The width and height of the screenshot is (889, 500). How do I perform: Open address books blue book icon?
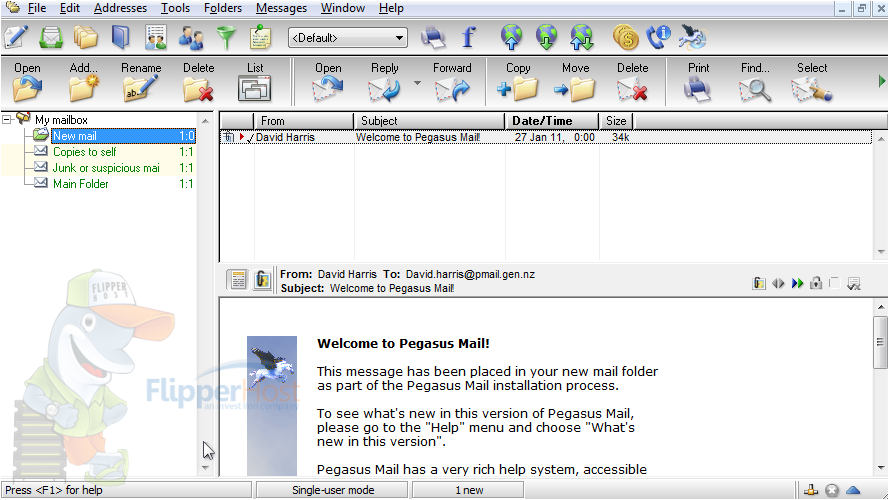coord(121,37)
